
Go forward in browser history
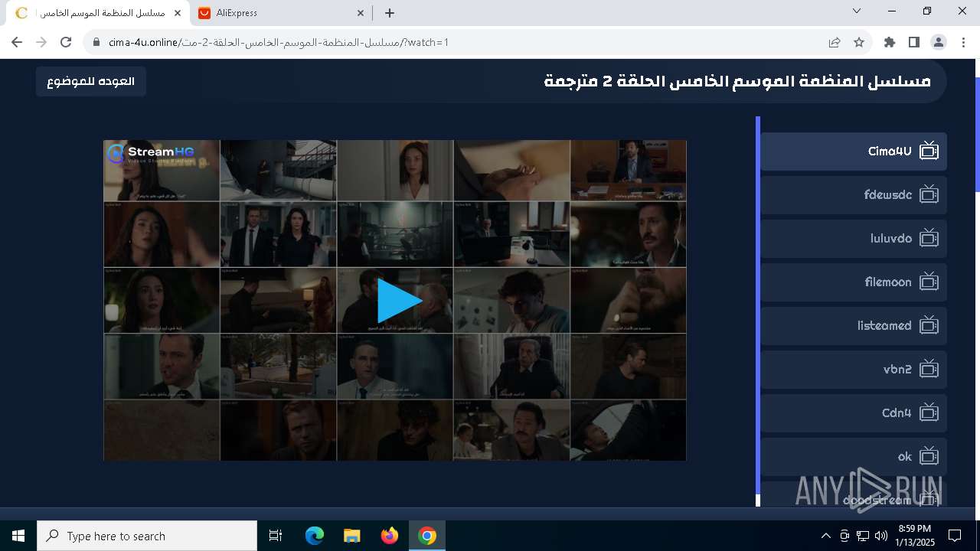41,42
